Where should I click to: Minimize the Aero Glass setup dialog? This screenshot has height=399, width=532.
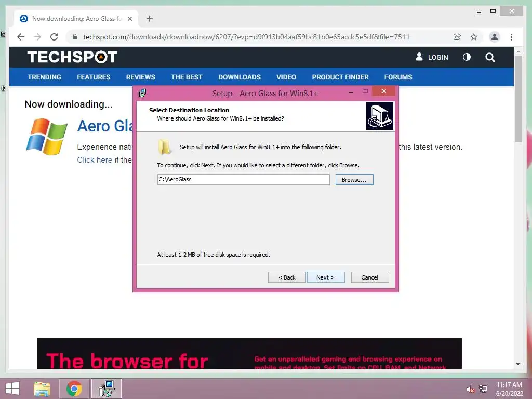[x=351, y=91]
